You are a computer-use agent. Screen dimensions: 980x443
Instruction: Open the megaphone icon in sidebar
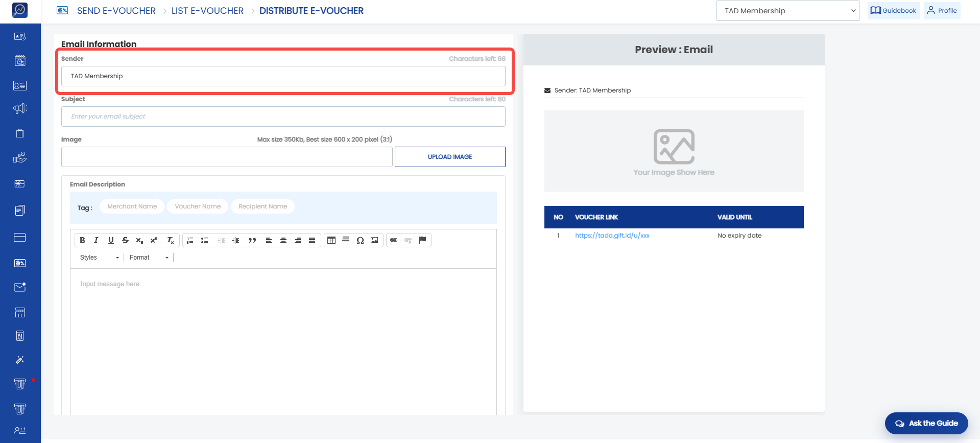pos(20,108)
